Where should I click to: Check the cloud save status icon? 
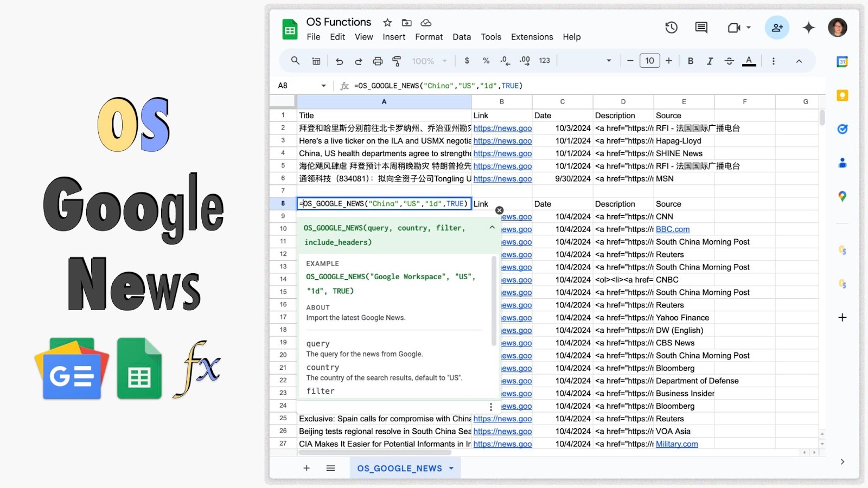tap(426, 23)
